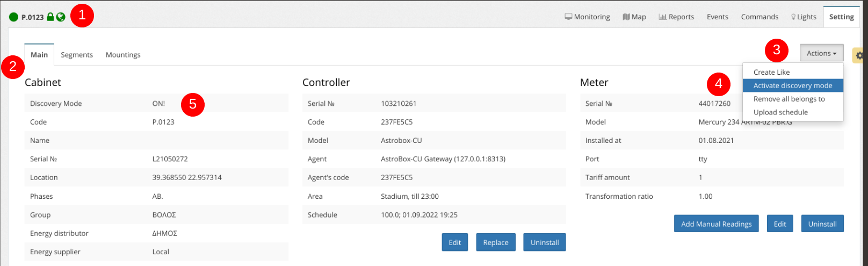
Task: Click the yellow gear icon at right edge
Action: click(x=859, y=55)
